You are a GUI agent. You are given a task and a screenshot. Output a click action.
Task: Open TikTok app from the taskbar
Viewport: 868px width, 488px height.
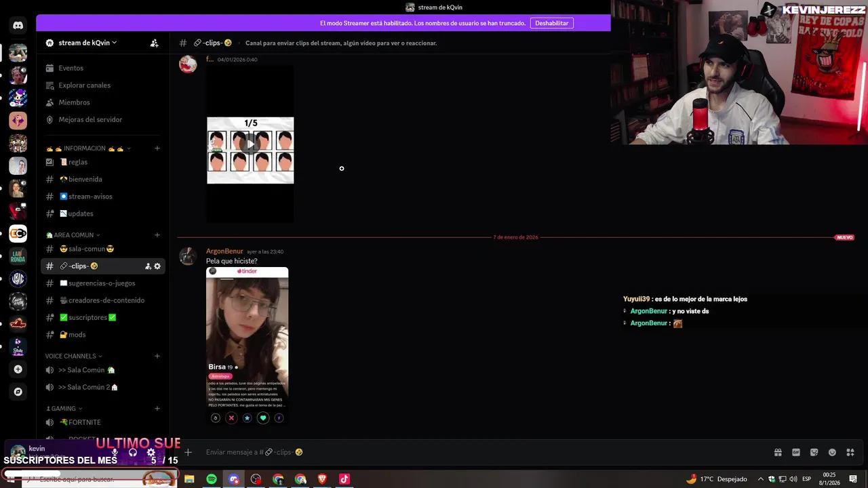click(x=344, y=479)
